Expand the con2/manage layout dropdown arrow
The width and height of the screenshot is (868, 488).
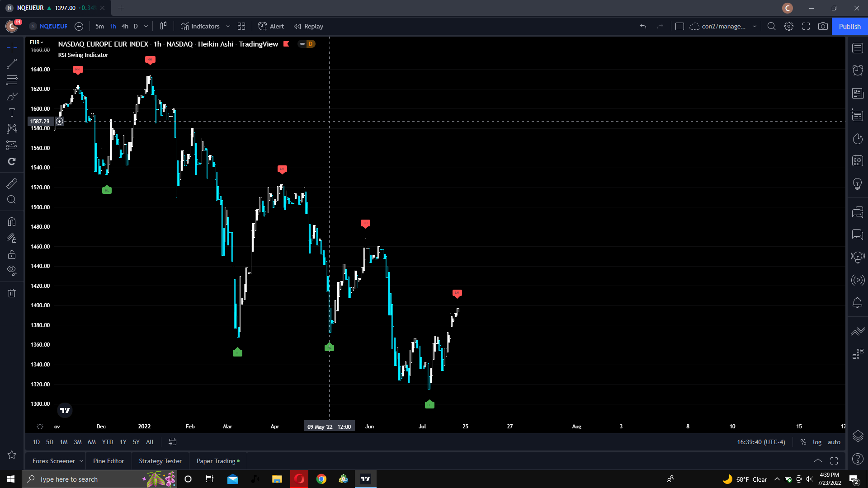754,26
